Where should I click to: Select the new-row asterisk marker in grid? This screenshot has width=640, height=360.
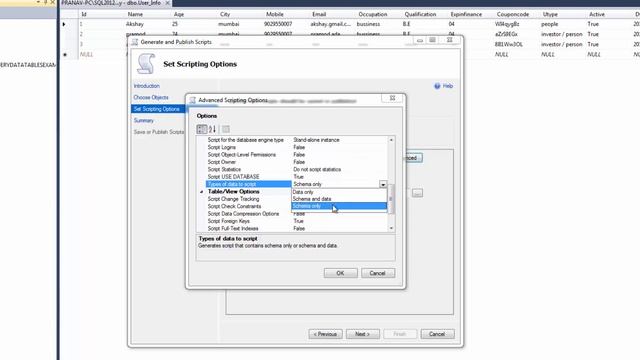click(x=64, y=54)
